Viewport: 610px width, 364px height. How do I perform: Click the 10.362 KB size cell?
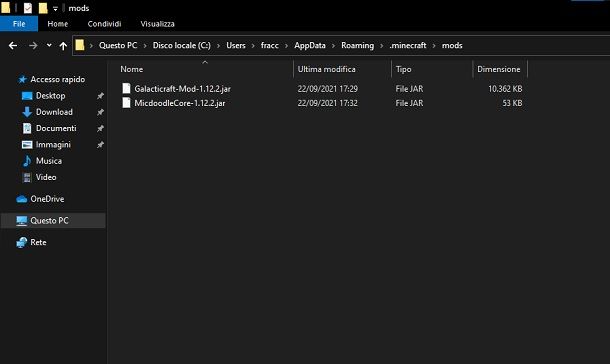505,89
